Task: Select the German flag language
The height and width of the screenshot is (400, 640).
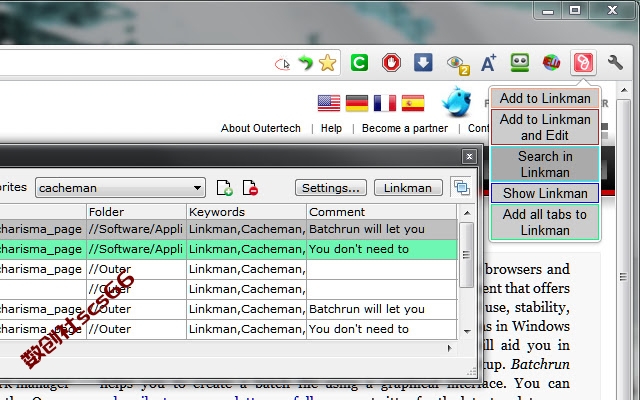Action: pyautogui.click(x=357, y=103)
